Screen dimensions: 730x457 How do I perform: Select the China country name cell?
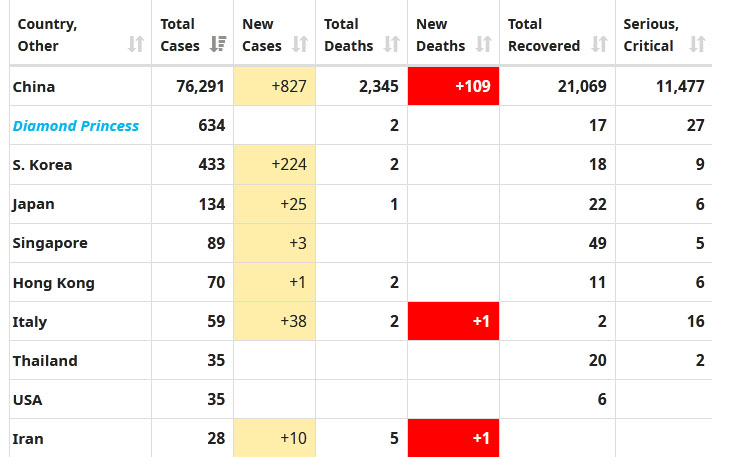34,87
